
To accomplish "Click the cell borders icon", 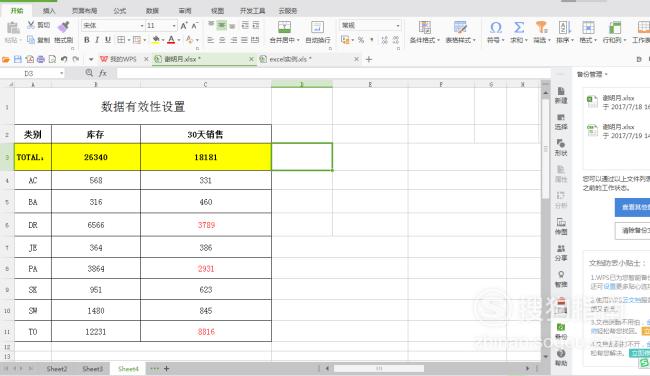I will click(x=121, y=40).
